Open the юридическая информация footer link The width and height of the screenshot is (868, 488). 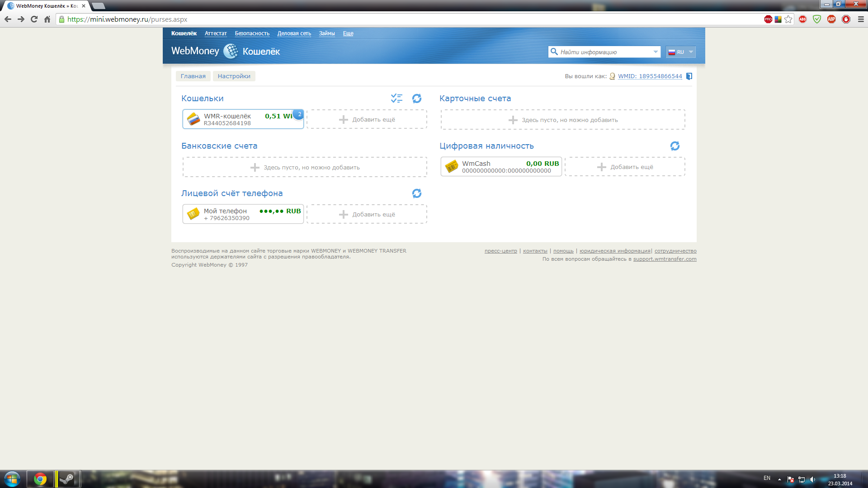[615, 251]
